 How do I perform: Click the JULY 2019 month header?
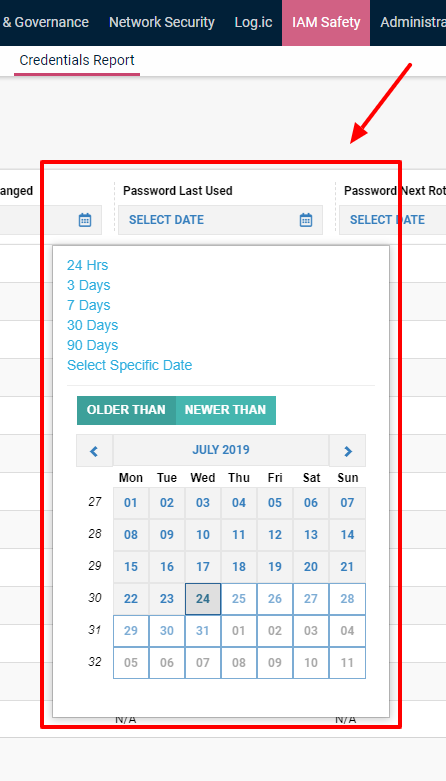(x=221, y=450)
